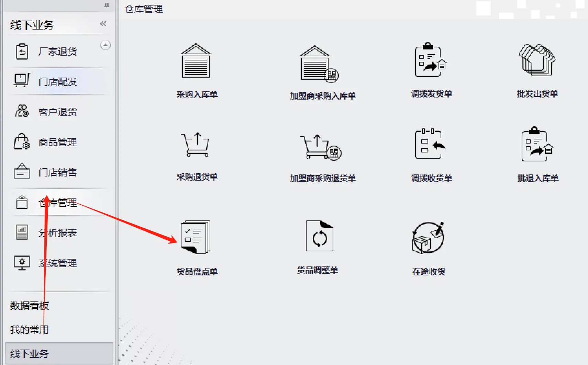Open the 批退入库单 icon
Viewport: 588px width, 365px height.
(x=537, y=144)
